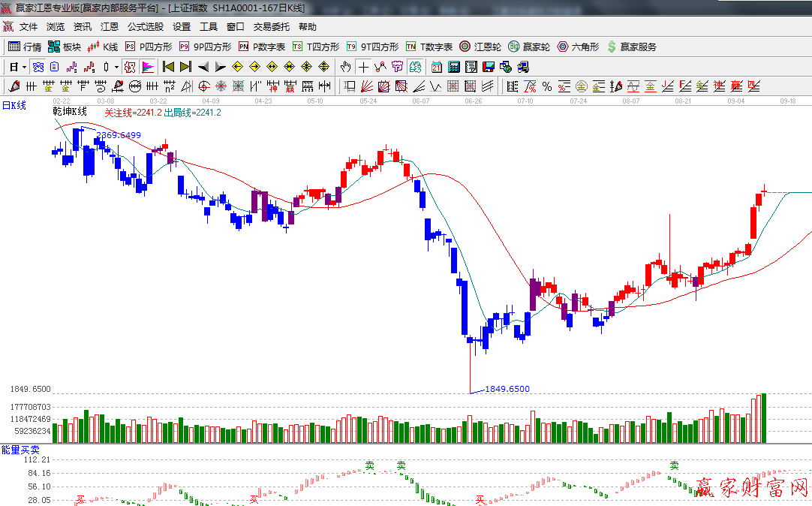Open the 六角形 hexagon tool
Viewport: 812px width, 506px height.
[578, 47]
